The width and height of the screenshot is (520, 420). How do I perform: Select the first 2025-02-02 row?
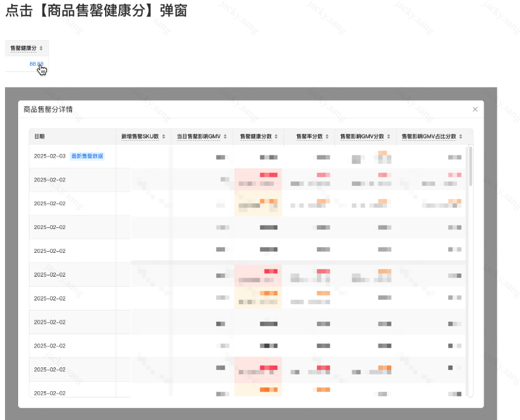50,180
